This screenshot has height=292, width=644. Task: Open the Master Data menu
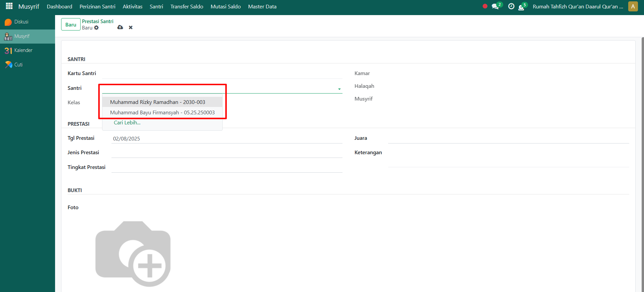point(262,7)
